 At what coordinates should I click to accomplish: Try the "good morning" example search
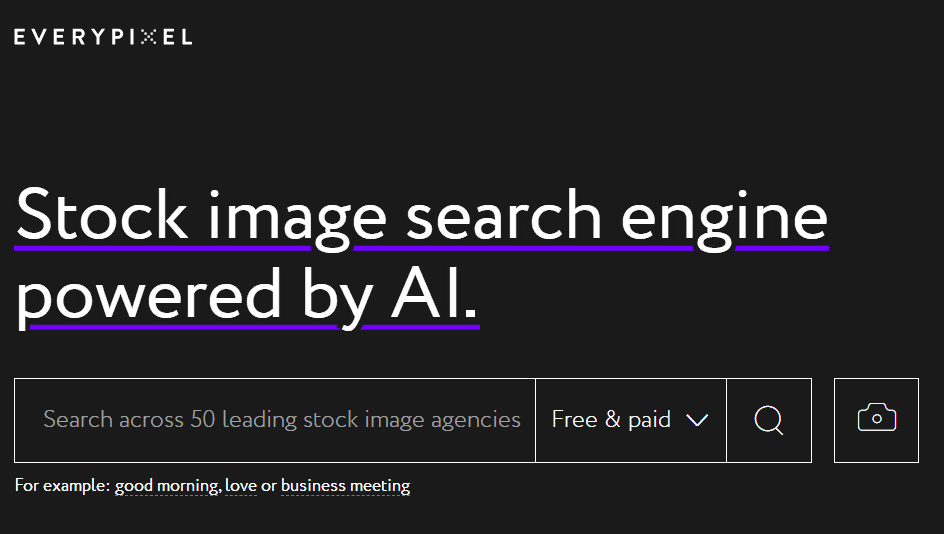[166, 487]
